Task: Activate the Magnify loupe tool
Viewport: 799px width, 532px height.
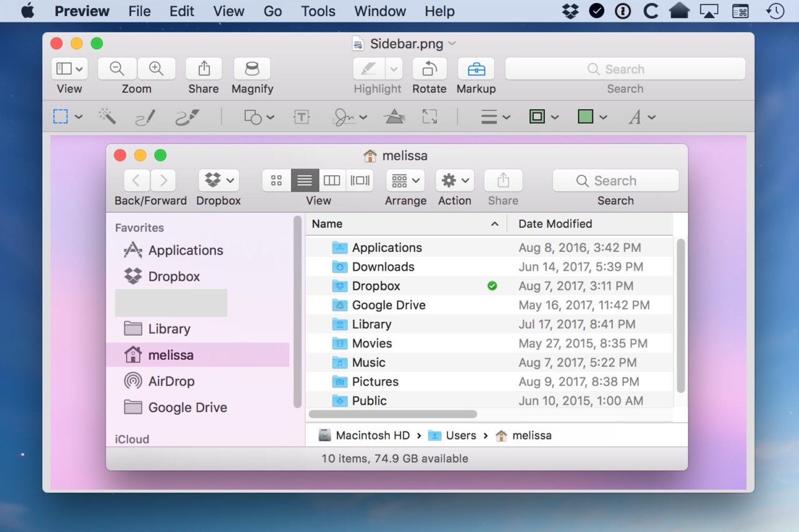Action: coord(252,69)
